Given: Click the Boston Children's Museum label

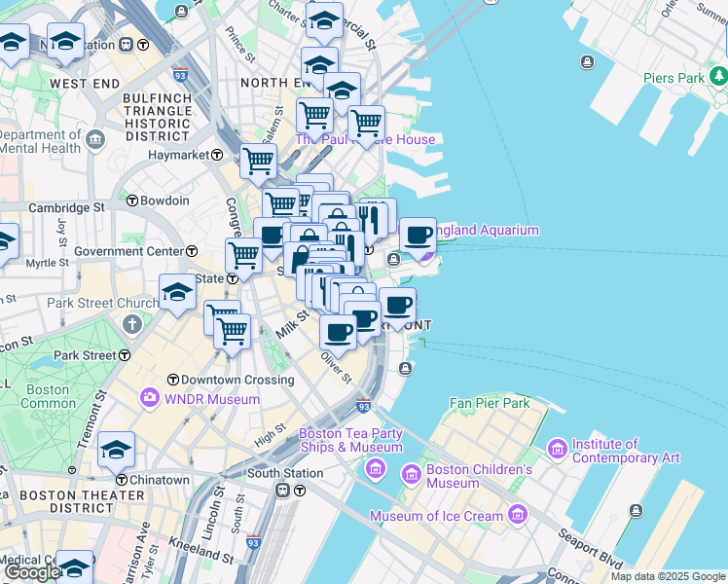Looking at the screenshot, I should (x=479, y=476).
